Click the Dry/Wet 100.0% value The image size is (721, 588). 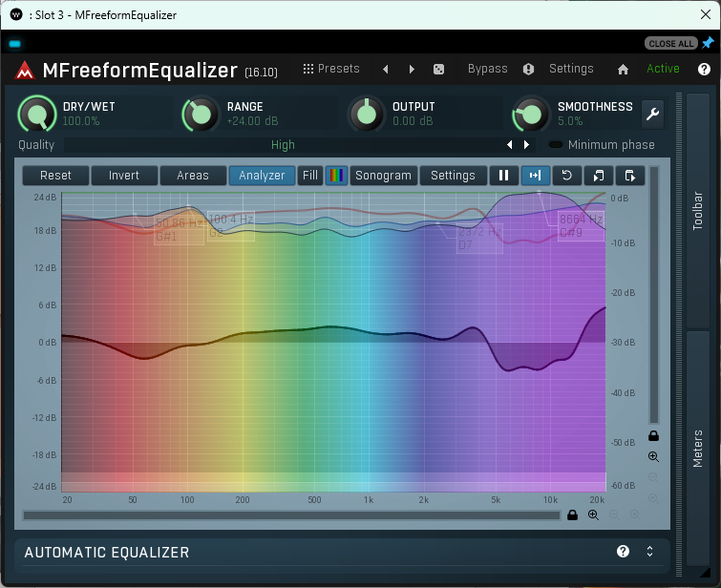(81, 121)
